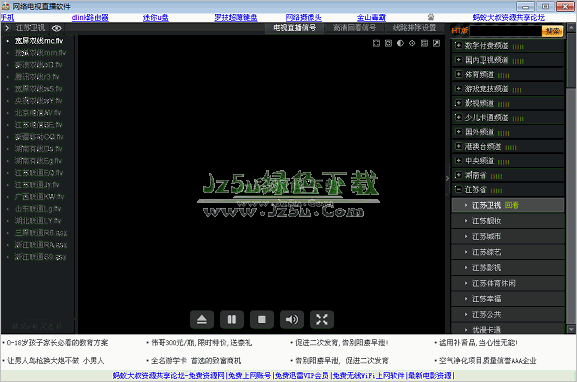Mute audio with the speaker icon
This screenshot has height=382, width=577.
292,319
